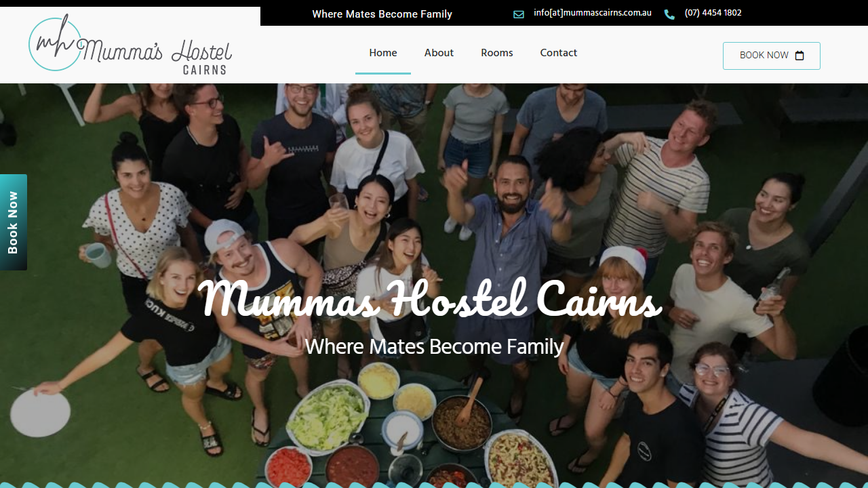Click the teal wave border at page bottom
Screen dimensions: 868x488
tap(434, 485)
